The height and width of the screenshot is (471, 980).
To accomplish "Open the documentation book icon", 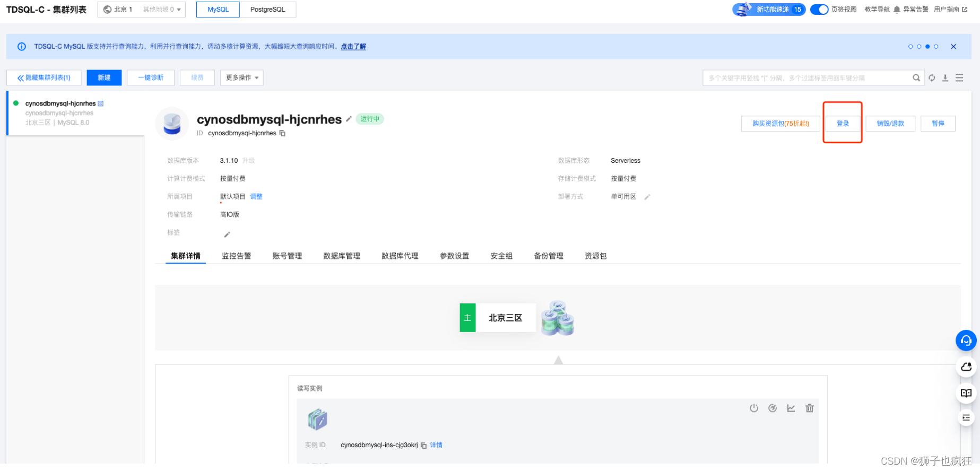I will click(x=966, y=393).
